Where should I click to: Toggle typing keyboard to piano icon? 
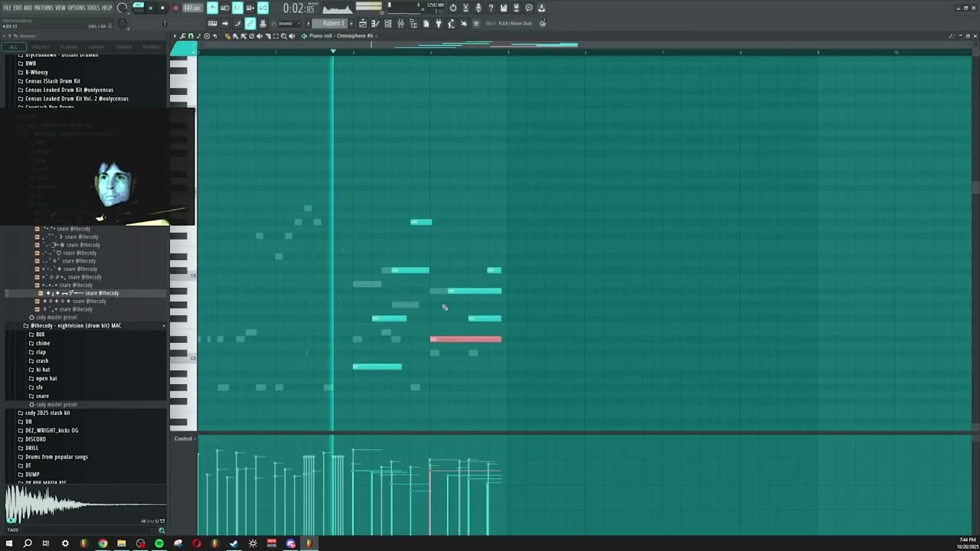tap(213, 23)
